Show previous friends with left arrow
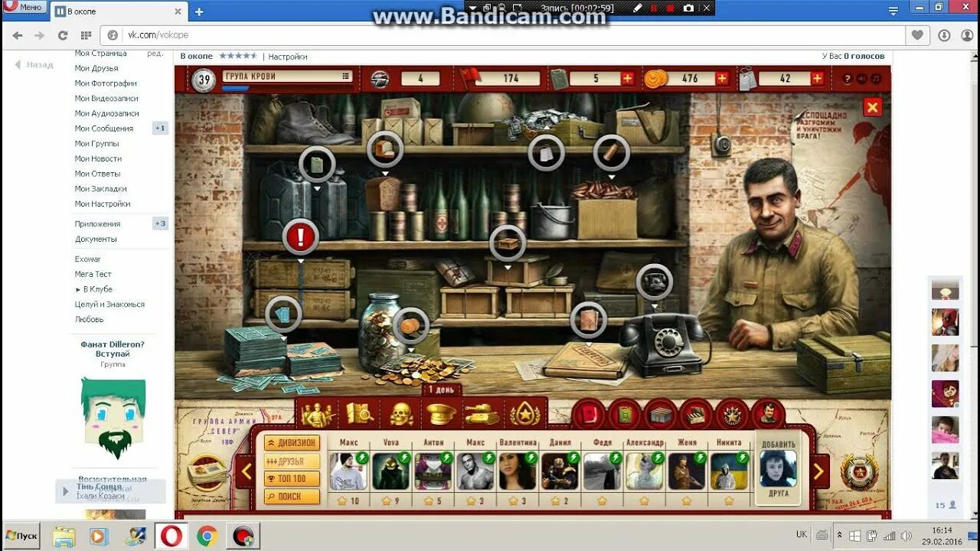Screen dimensions: 980x551 click(246, 471)
